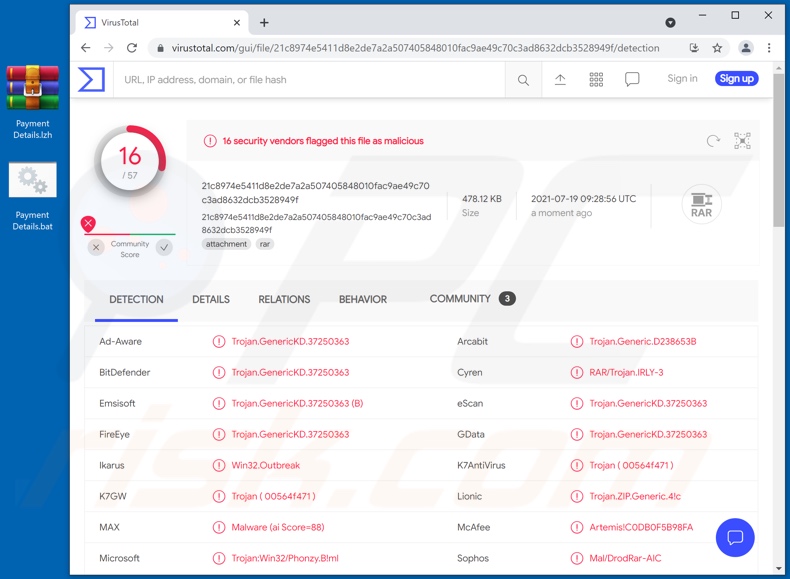Click Trojan.ZIP.Generic.4!c Lionic result

point(635,496)
